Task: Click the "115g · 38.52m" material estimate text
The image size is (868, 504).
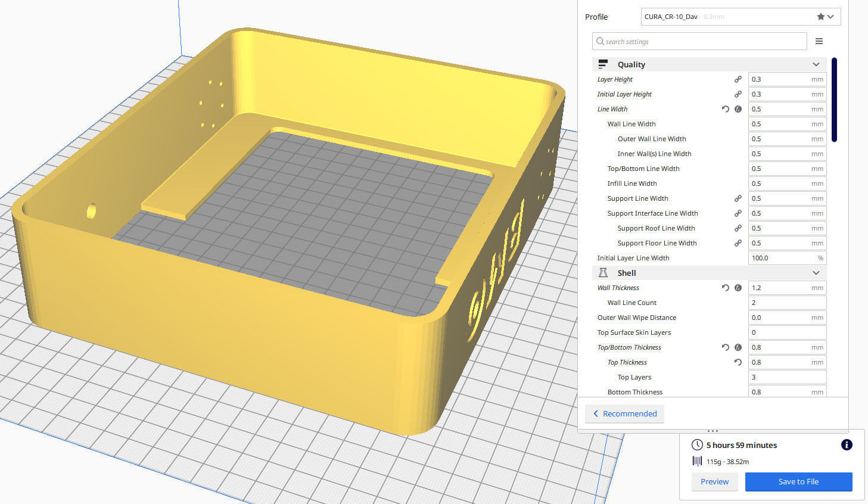Action: [727, 462]
